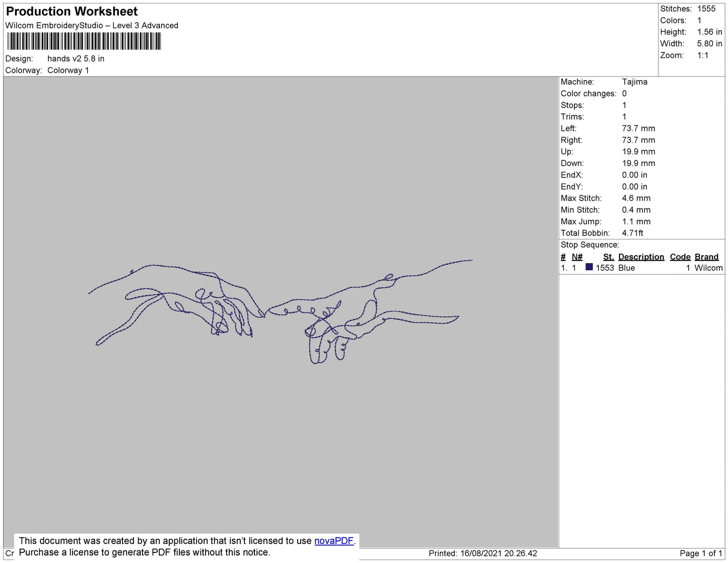Click the St. column header
728x563 pixels.
(x=609, y=257)
